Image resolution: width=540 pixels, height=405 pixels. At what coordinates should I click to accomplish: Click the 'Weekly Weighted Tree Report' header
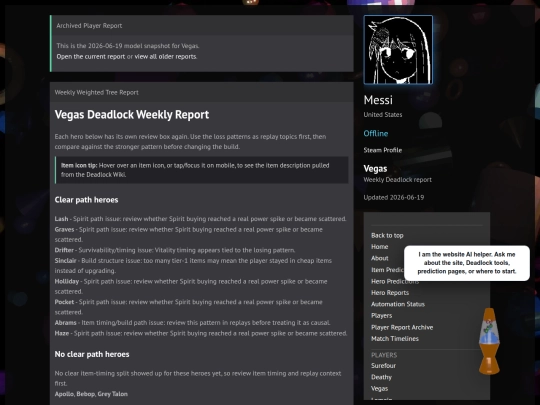(96, 93)
